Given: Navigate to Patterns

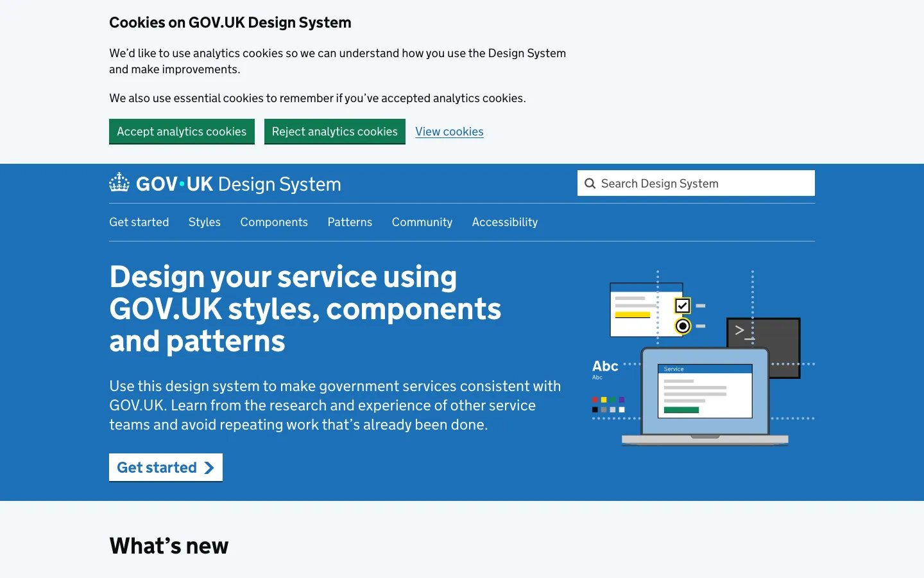Looking at the screenshot, I should point(350,222).
